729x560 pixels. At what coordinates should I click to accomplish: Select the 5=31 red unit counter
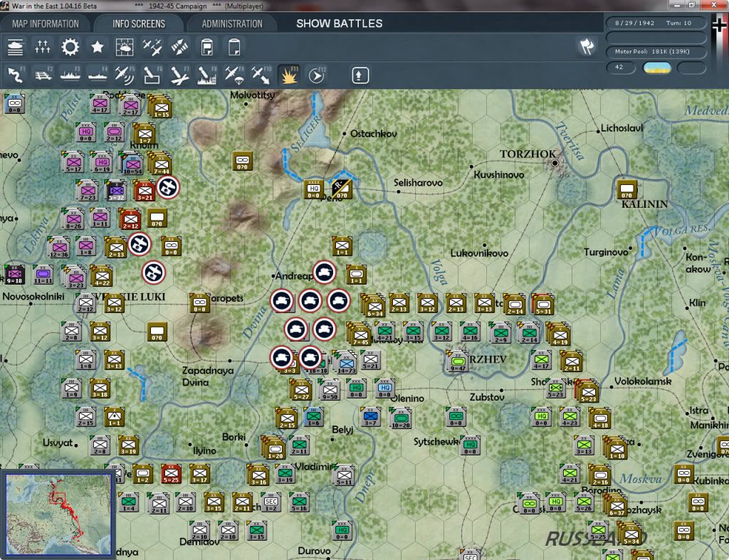point(543,305)
